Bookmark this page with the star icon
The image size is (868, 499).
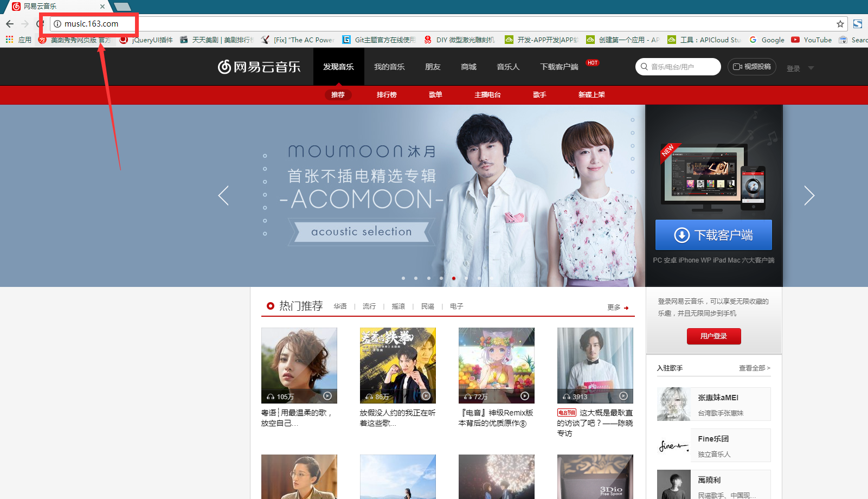click(x=840, y=24)
